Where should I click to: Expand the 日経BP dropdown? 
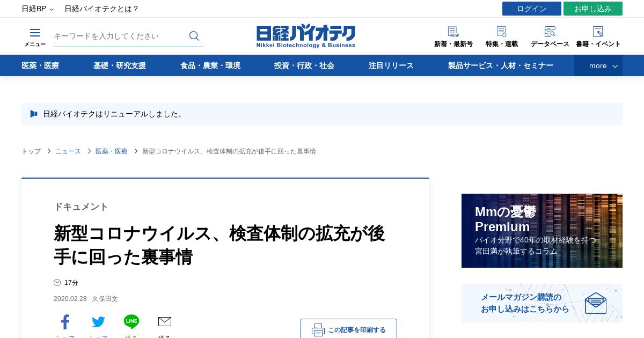coord(38,9)
